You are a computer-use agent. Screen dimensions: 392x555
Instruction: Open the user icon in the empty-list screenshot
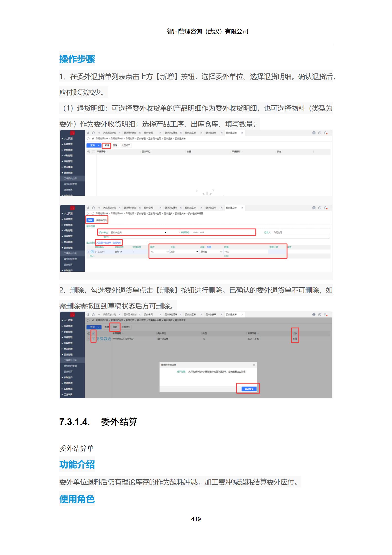point(326,133)
